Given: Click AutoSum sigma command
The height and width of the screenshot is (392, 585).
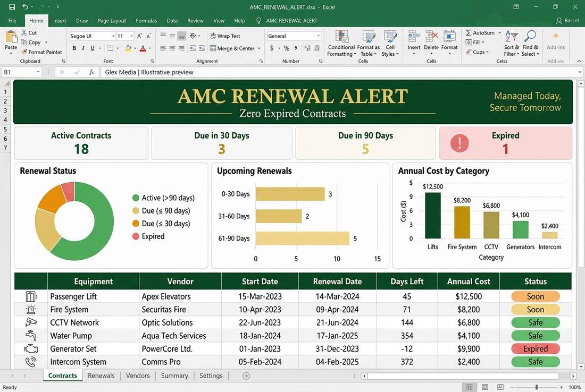Looking at the screenshot, I should pyautogui.click(x=480, y=33).
